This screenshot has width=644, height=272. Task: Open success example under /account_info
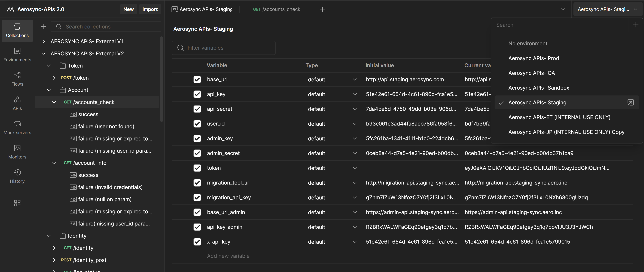click(88, 175)
